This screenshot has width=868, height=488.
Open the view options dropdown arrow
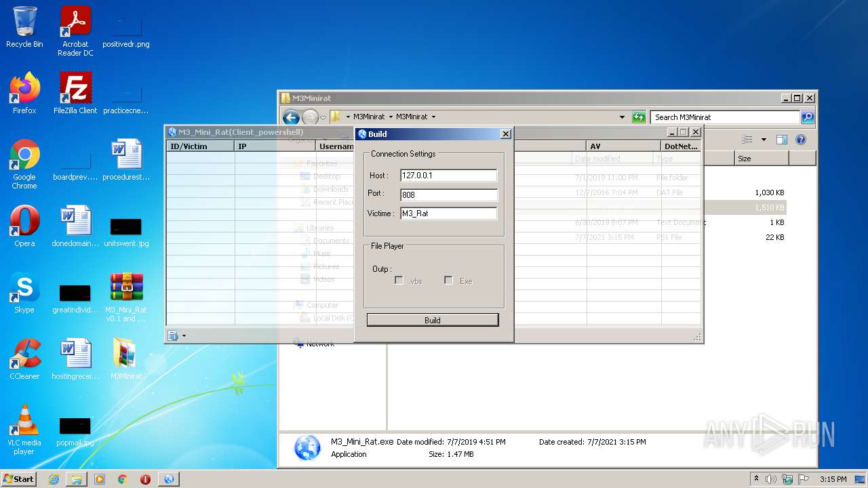(764, 140)
